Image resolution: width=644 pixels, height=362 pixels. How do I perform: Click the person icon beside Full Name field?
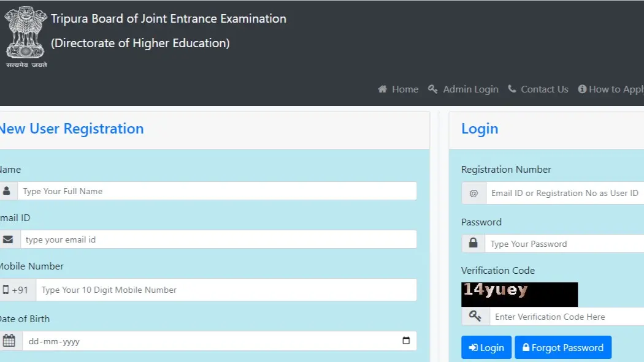[x=7, y=191]
